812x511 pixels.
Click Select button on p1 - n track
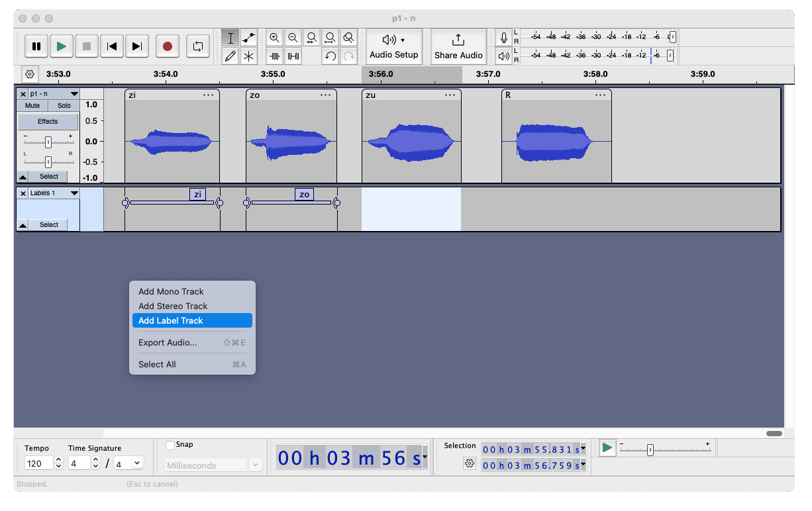(49, 177)
